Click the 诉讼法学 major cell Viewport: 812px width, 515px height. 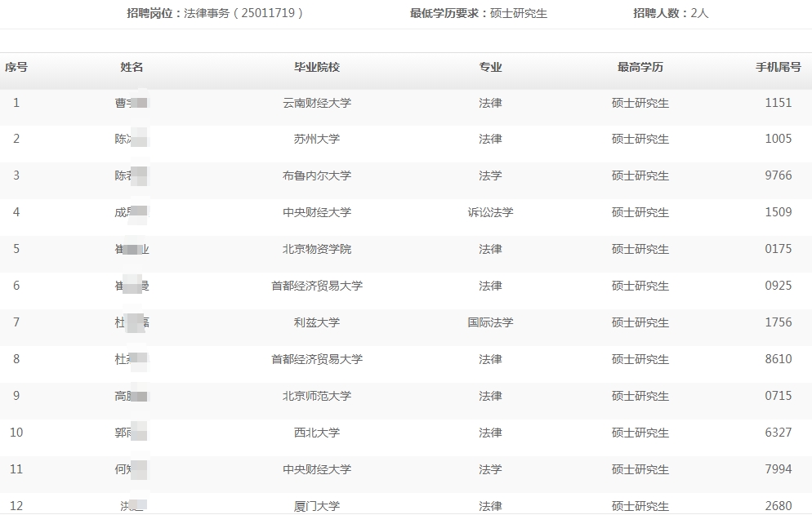[490, 212]
